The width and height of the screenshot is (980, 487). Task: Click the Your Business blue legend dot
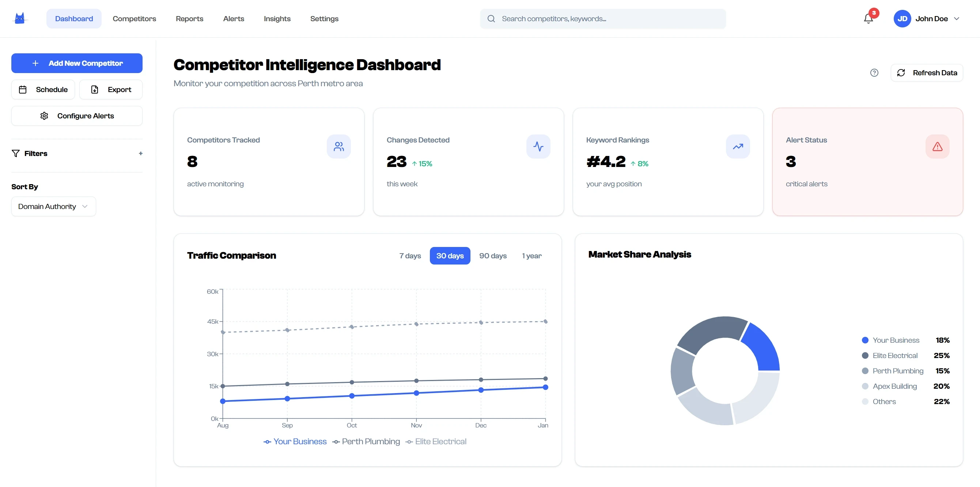click(865, 340)
